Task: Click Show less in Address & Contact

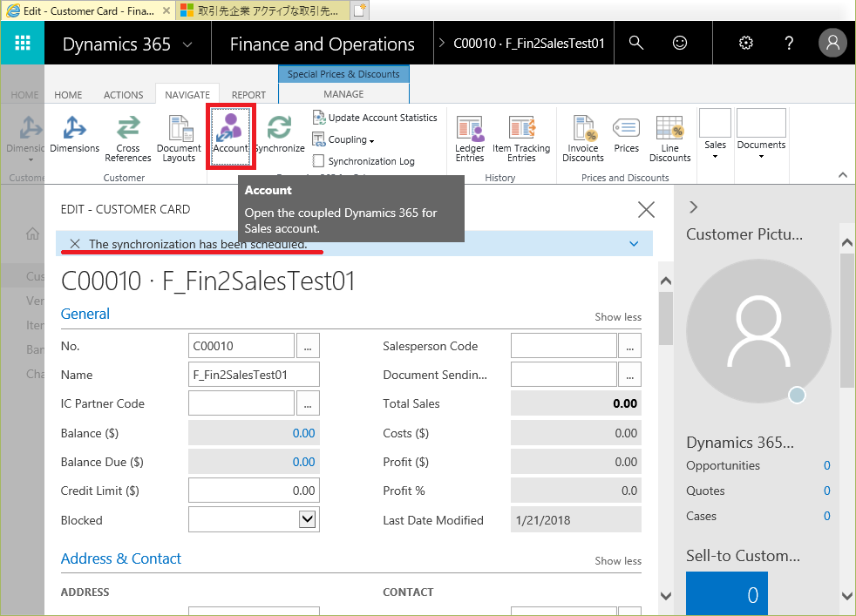Action: coord(618,561)
